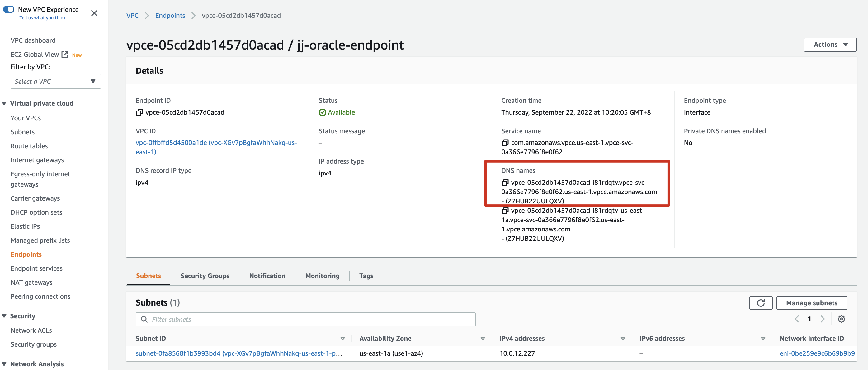This screenshot has height=370, width=868.
Task: Open the Monitoring tab
Action: coord(323,276)
